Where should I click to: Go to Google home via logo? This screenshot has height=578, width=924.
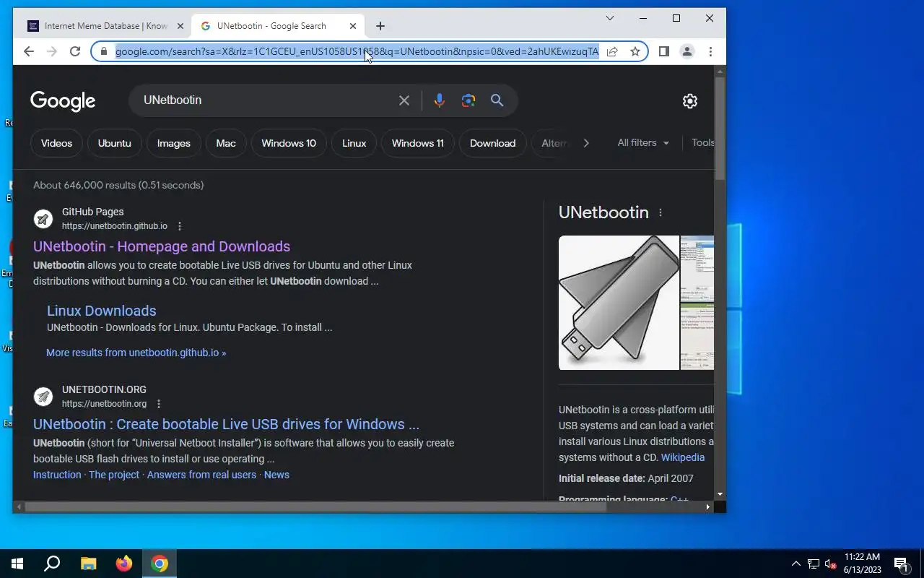tap(63, 101)
